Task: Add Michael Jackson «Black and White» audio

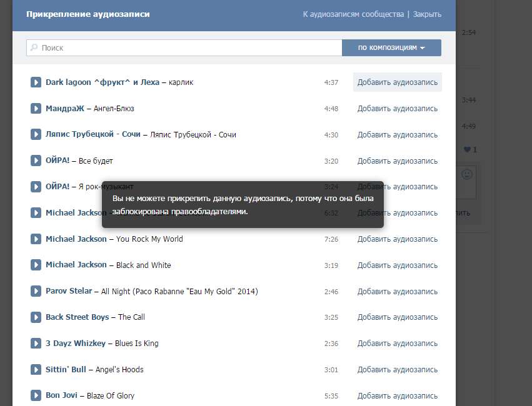Action: coord(398,265)
